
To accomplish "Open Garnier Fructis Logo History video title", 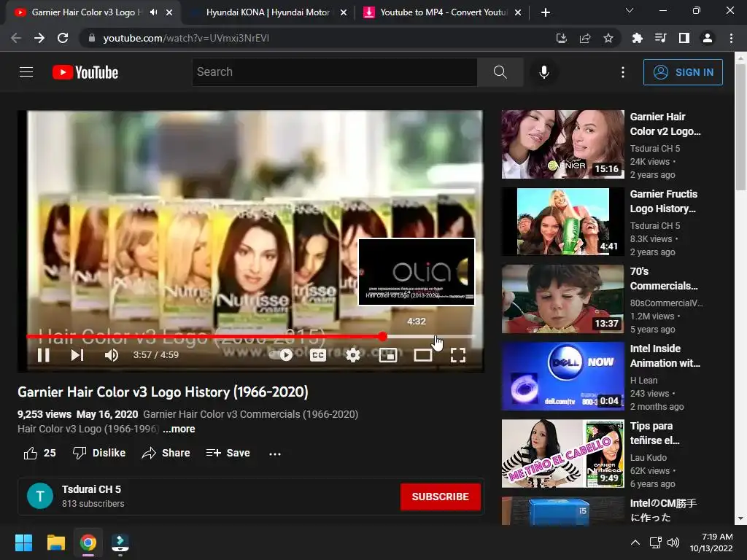I will coord(664,201).
